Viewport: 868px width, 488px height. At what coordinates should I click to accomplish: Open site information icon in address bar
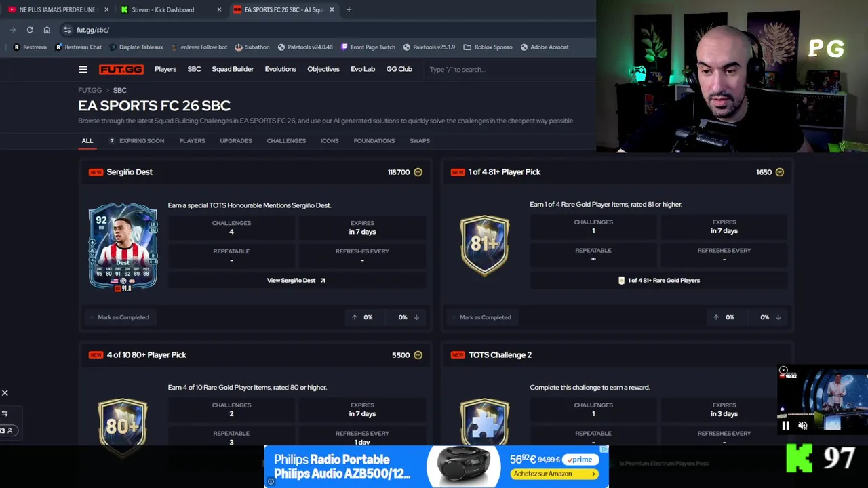(x=66, y=30)
